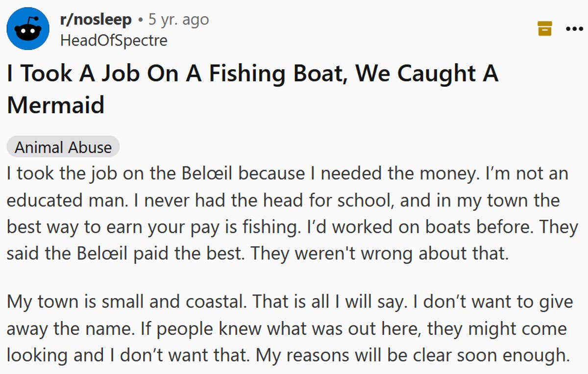Select the Animal Abuse flair tag
Viewport: 588px width, 374px height.
point(63,147)
